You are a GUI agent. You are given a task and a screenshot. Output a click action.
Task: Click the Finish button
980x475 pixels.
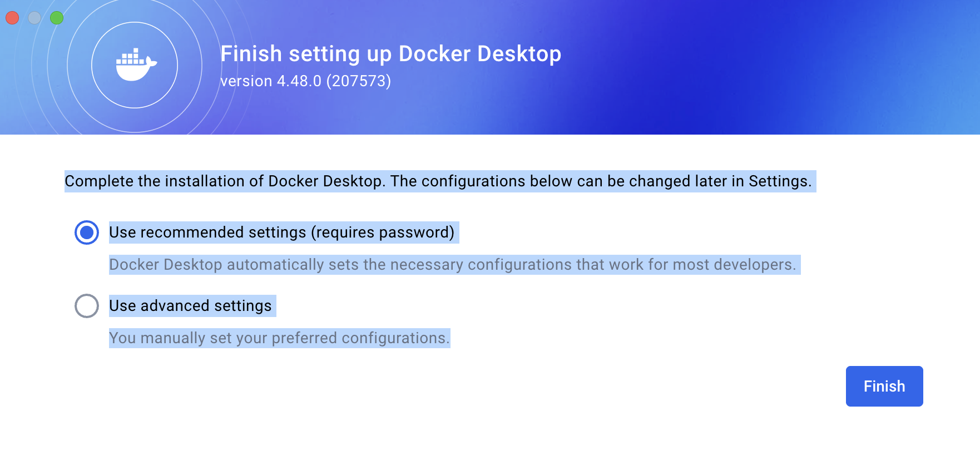click(x=884, y=386)
